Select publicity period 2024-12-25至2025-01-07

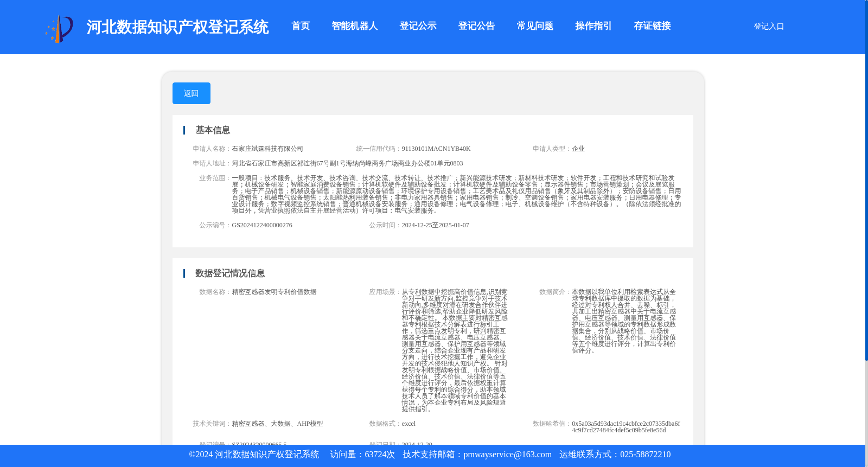(x=435, y=225)
